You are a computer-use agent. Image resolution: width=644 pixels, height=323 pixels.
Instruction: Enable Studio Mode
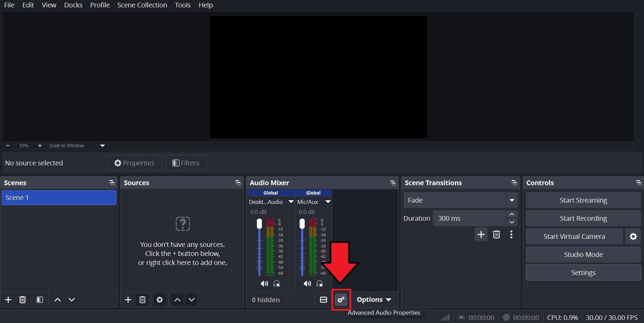click(x=583, y=255)
